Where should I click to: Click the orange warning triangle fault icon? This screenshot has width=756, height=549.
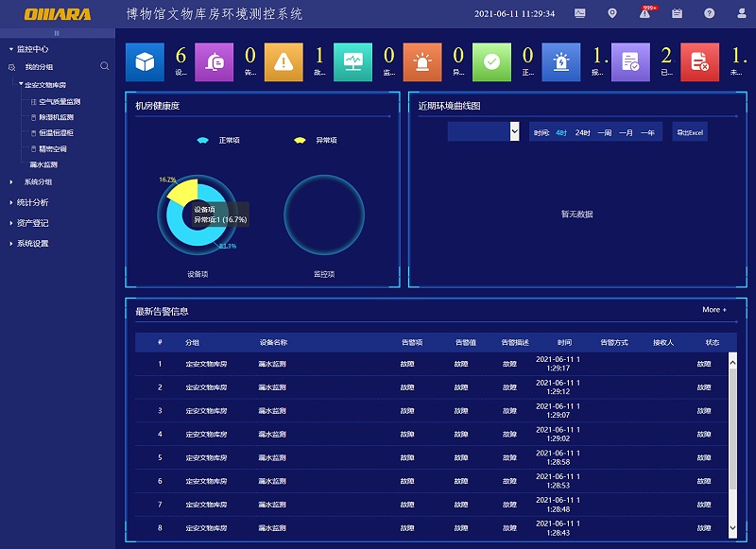(283, 61)
